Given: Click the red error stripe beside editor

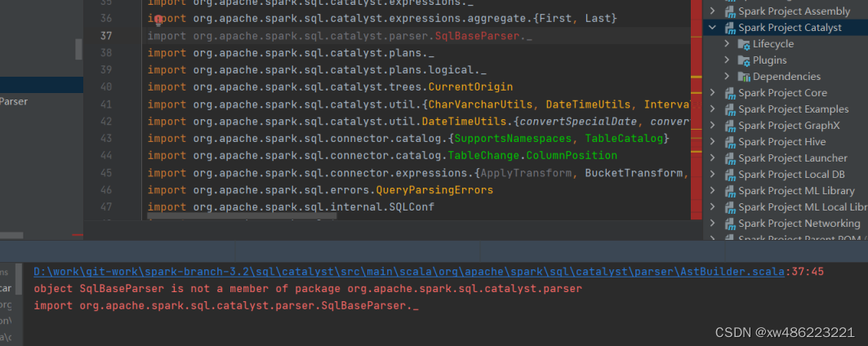Looking at the screenshot, I should tap(697, 111).
